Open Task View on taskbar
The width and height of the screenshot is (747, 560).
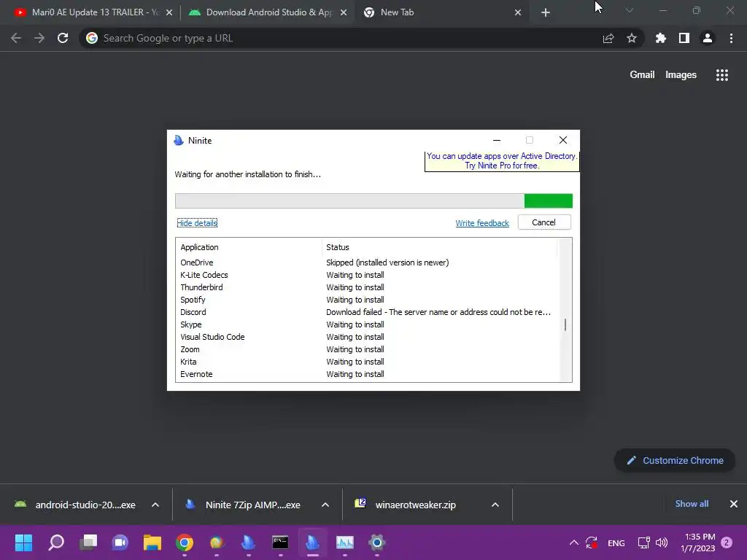pyautogui.click(x=88, y=542)
